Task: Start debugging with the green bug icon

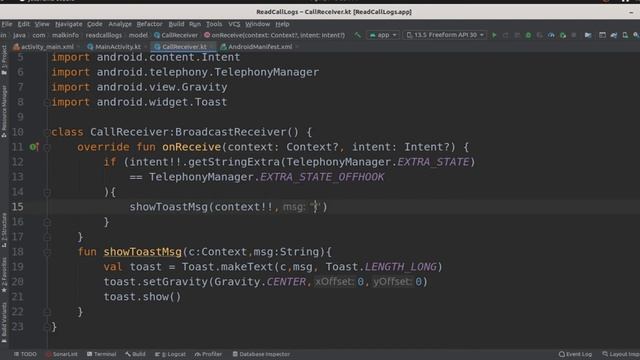Action: point(528,35)
